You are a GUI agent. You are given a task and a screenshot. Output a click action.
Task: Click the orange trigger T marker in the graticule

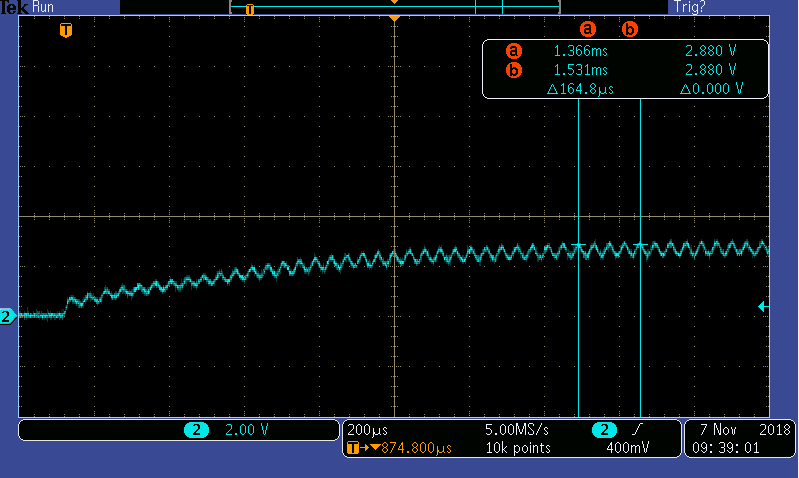(66, 30)
